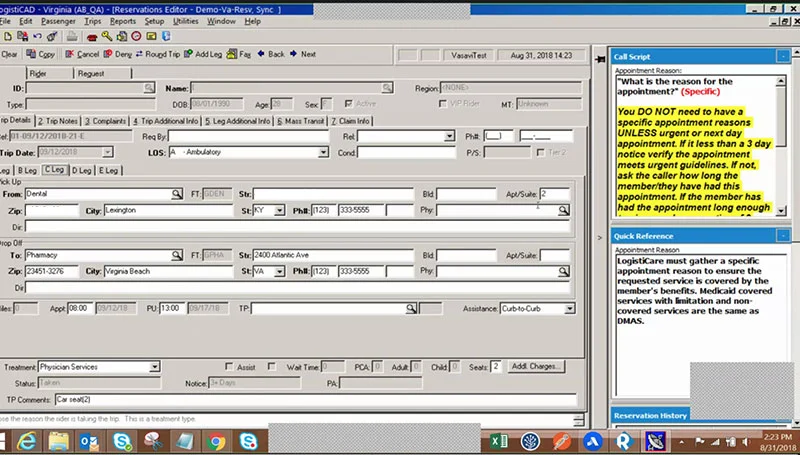Open Google Chrome from the taskbar
Viewport: 800px width, 455px height.
[x=216, y=441]
